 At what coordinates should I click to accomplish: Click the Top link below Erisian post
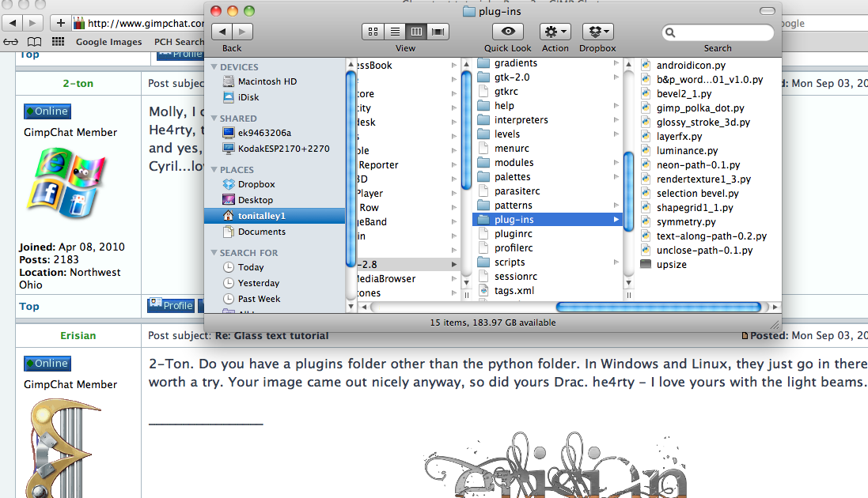pos(29,306)
